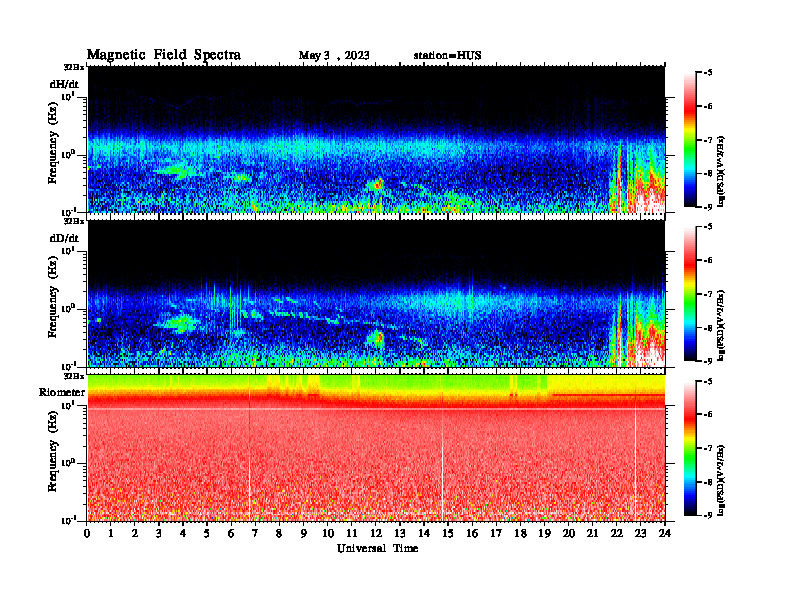Click hour label "14" on time axis
792x612 pixels.
tap(424, 533)
